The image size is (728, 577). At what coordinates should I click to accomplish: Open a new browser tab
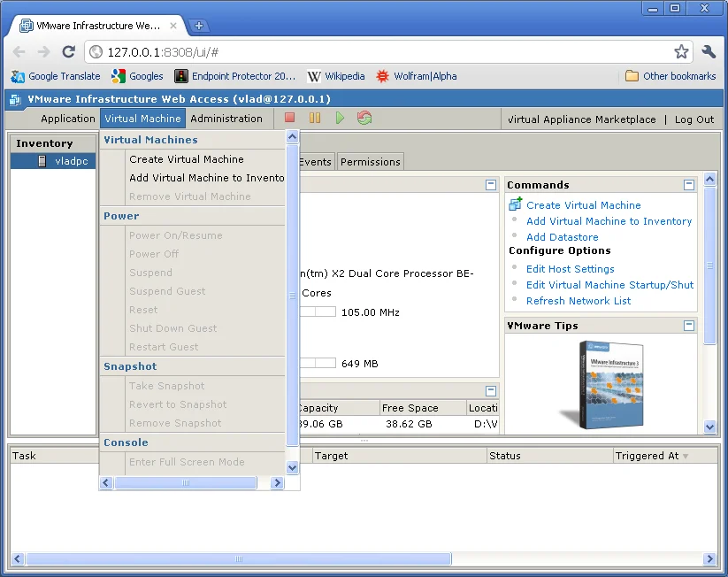pyautogui.click(x=199, y=26)
